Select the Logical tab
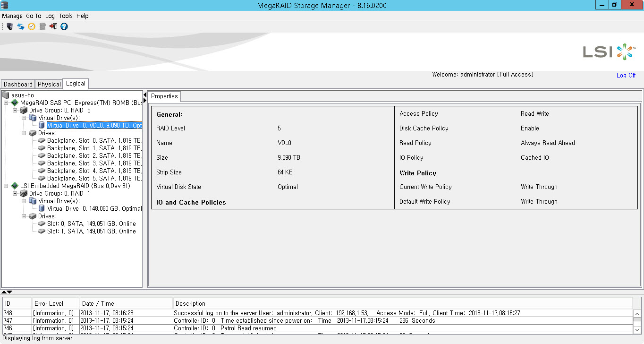Viewport: 644px width, 344px height. [x=76, y=84]
